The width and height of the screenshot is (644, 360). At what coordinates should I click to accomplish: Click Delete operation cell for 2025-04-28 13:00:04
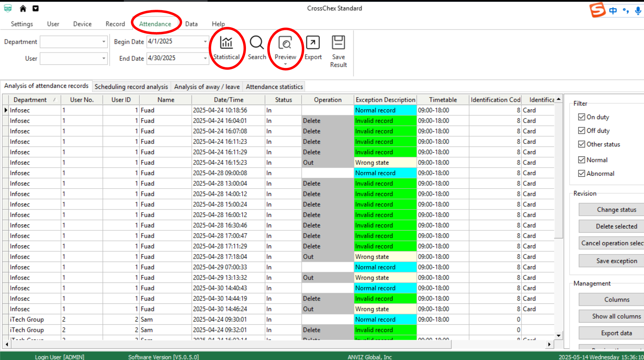pos(328,183)
